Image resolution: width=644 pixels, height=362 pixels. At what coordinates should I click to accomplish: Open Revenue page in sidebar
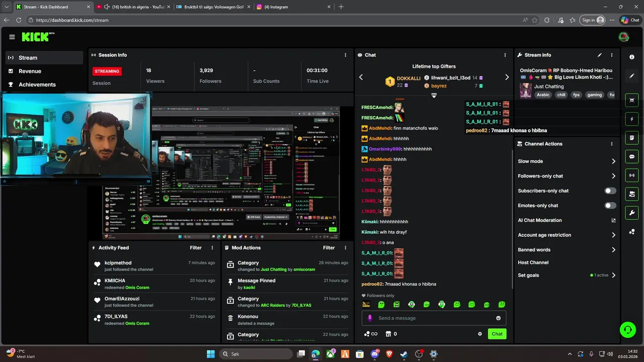point(44,71)
